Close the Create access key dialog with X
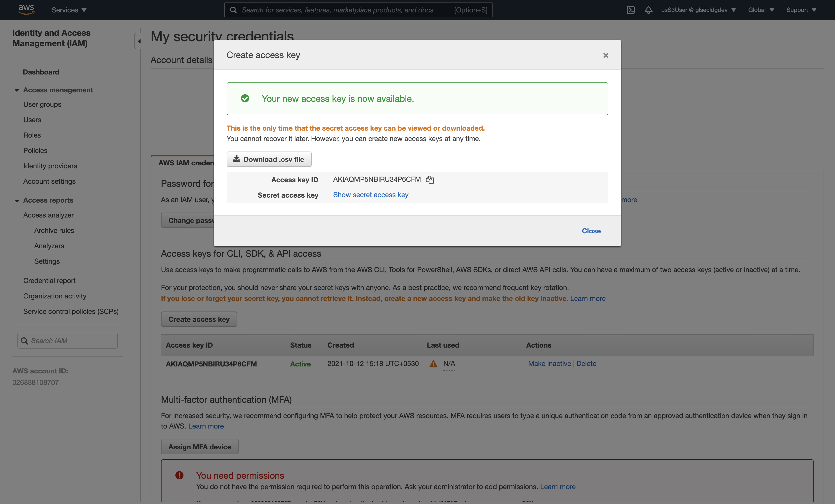The height and width of the screenshot is (504, 835). [x=606, y=56]
